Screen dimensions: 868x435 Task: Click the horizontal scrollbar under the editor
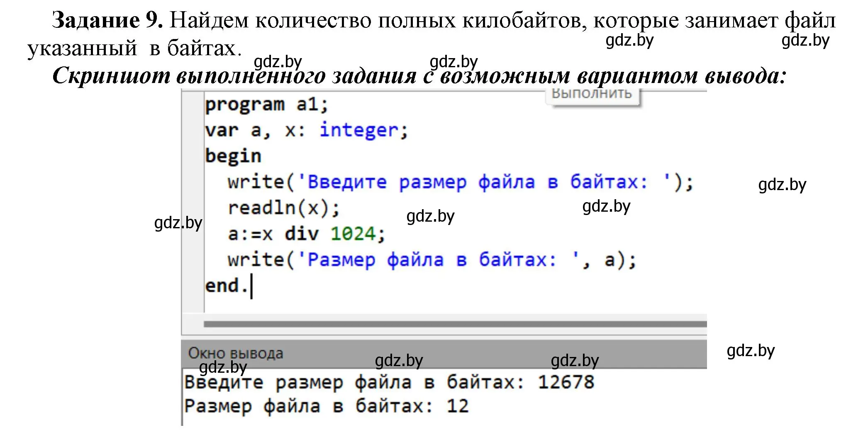pyautogui.click(x=455, y=324)
